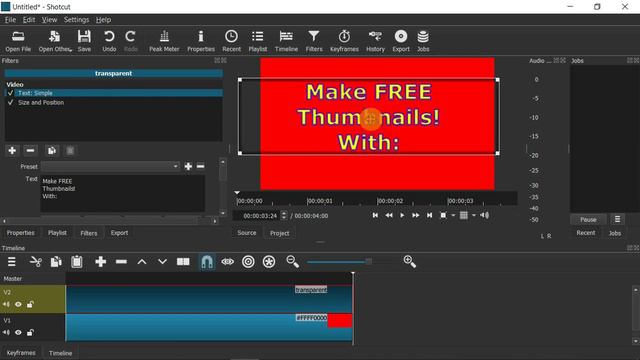Mute the V1 track audio
Image resolution: width=640 pixels, height=360 pixels.
pyautogui.click(x=6, y=333)
